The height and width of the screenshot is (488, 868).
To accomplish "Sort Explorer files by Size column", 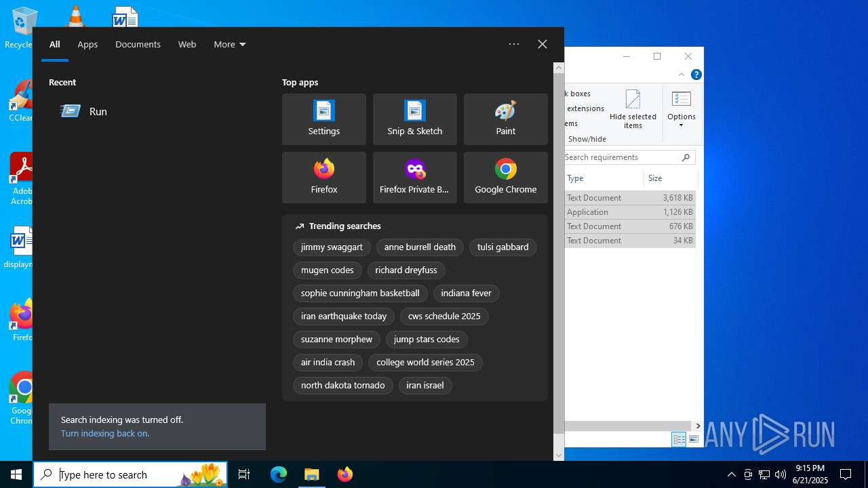I will coord(670,178).
